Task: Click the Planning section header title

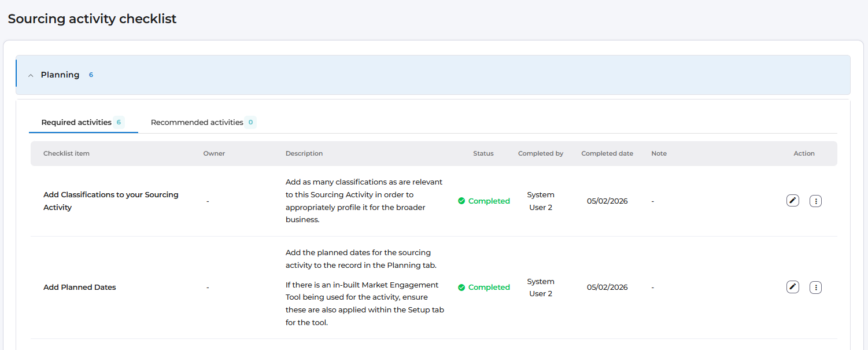Action: pos(60,75)
